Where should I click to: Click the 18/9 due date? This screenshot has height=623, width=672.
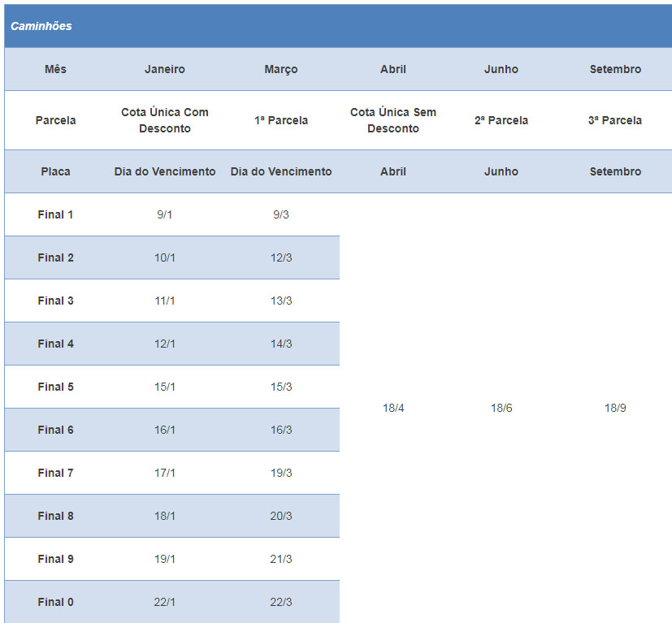tap(615, 408)
